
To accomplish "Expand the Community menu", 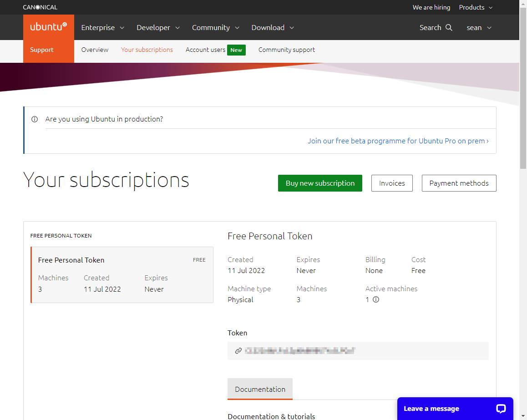I will [215, 28].
